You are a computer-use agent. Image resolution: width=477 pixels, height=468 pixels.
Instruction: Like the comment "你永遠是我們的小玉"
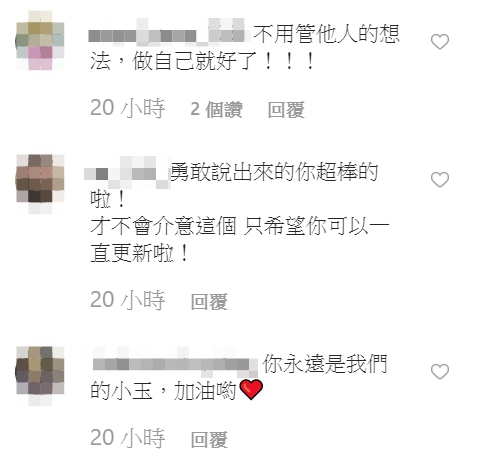point(440,372)
